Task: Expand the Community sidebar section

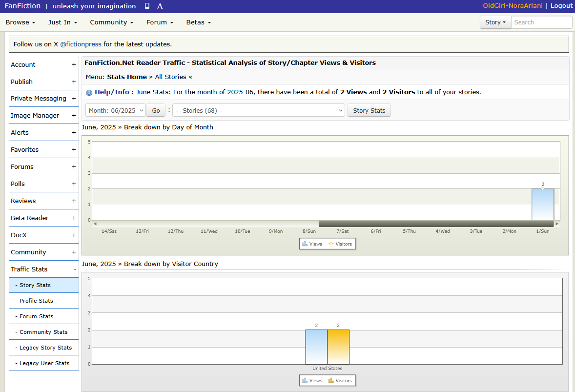Action: [x=43, y=252]
